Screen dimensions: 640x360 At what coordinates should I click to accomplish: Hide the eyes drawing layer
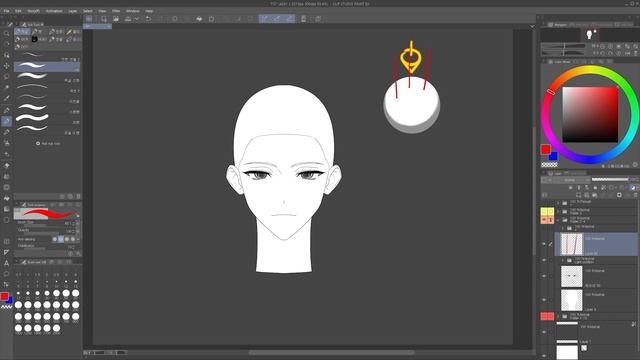point(544,276)
